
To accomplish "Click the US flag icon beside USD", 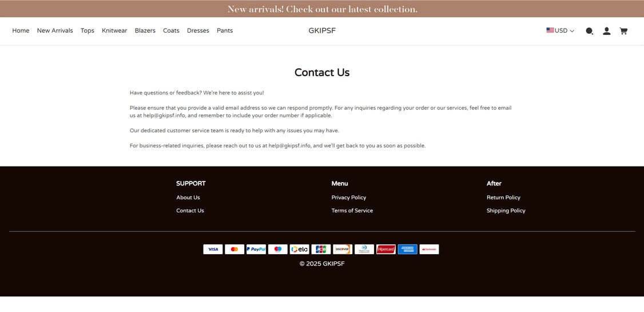I will 550,30.
